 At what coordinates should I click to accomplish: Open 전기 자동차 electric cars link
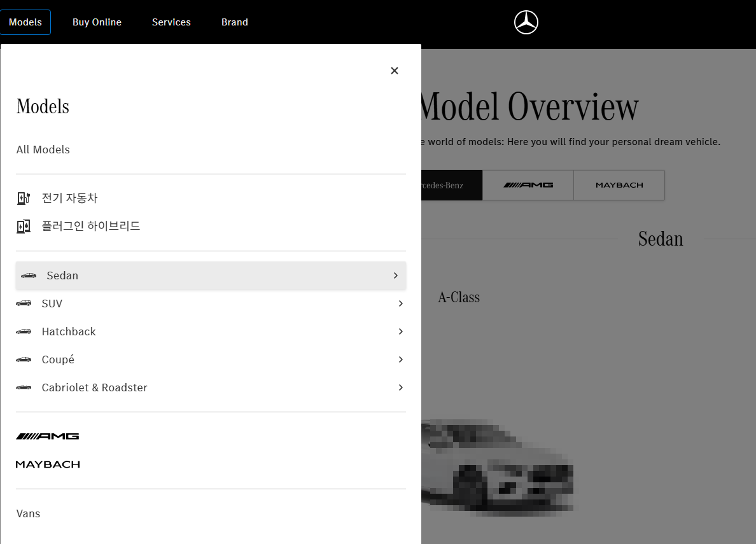pos(69,199)
